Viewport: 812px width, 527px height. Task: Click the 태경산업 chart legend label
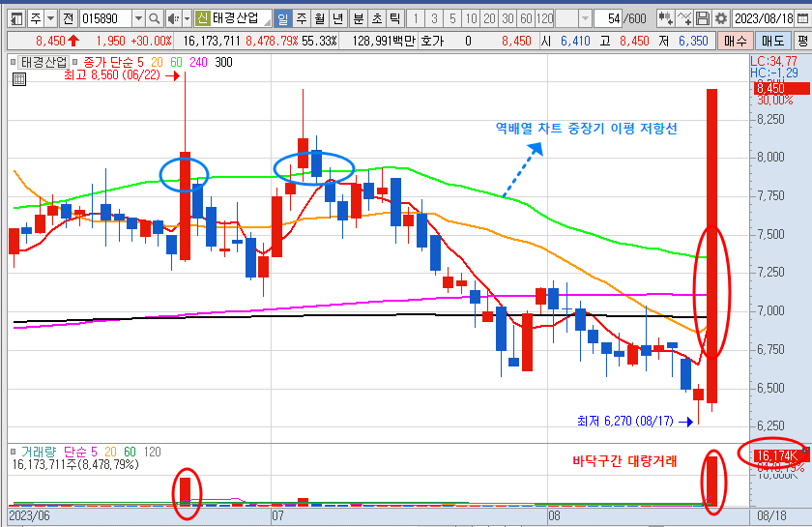pos(43,63)
